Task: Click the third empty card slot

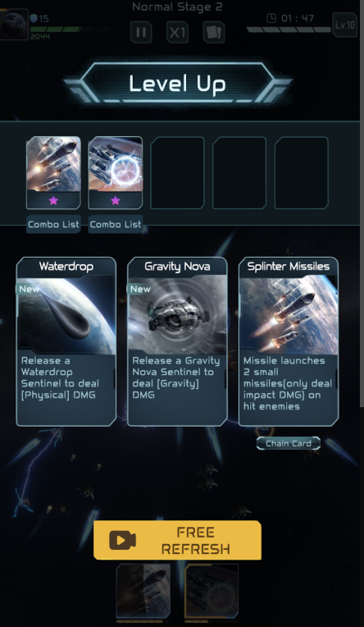Action: pos(177,172)
